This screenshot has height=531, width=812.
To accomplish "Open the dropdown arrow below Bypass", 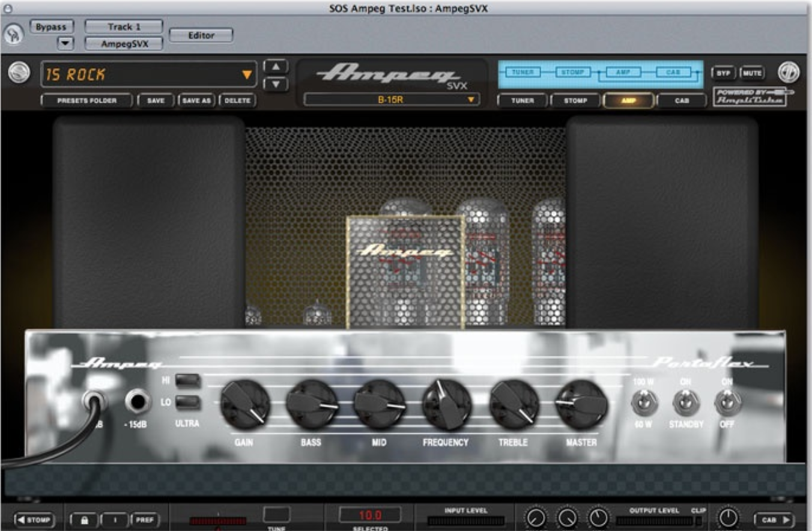I will (65, 43).
